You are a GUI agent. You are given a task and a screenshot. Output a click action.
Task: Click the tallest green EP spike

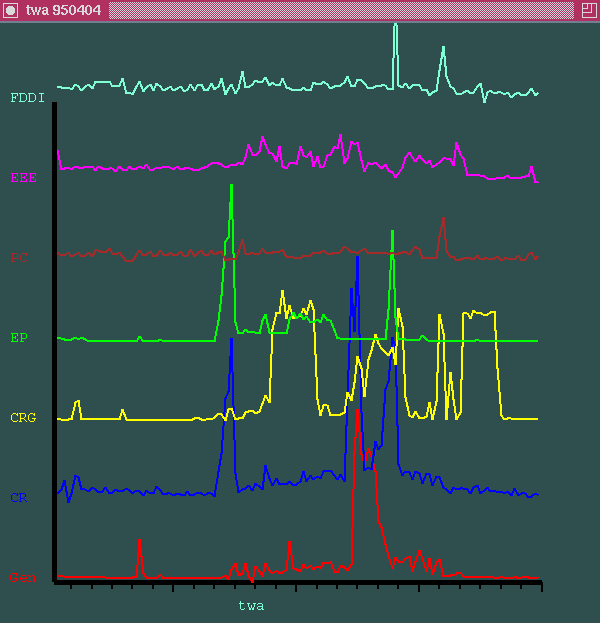[232, 187]
